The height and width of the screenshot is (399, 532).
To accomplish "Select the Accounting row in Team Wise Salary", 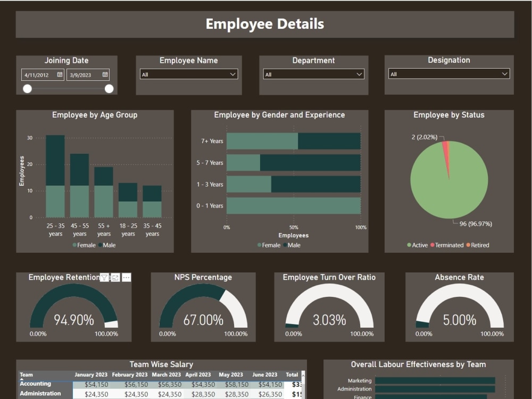I will click(x=36, y=384).
